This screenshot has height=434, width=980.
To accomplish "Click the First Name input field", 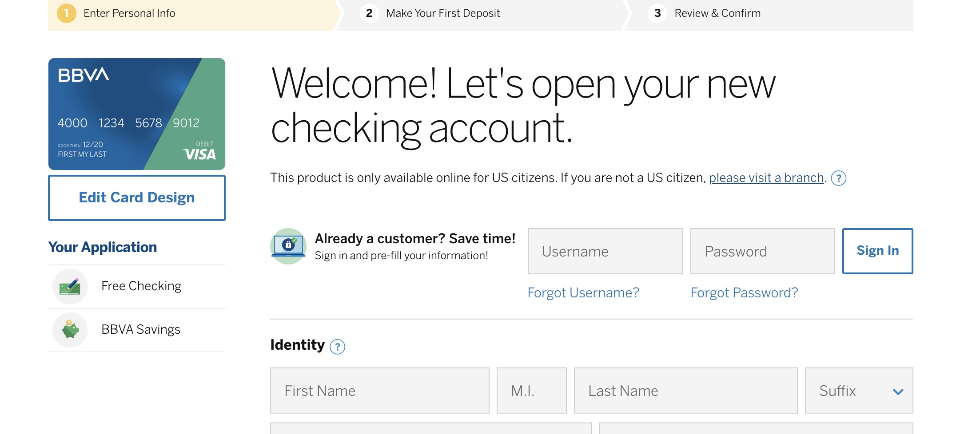I will click(379, 391).
